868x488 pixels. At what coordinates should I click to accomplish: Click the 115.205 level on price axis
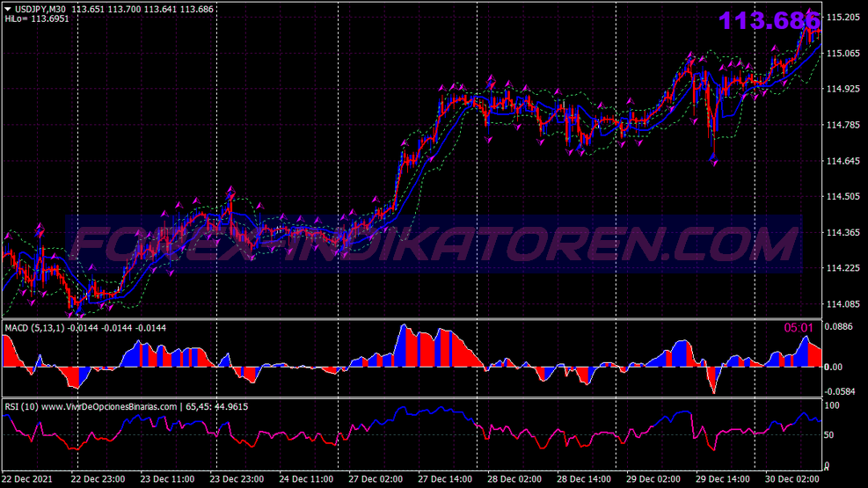(842, 18)
